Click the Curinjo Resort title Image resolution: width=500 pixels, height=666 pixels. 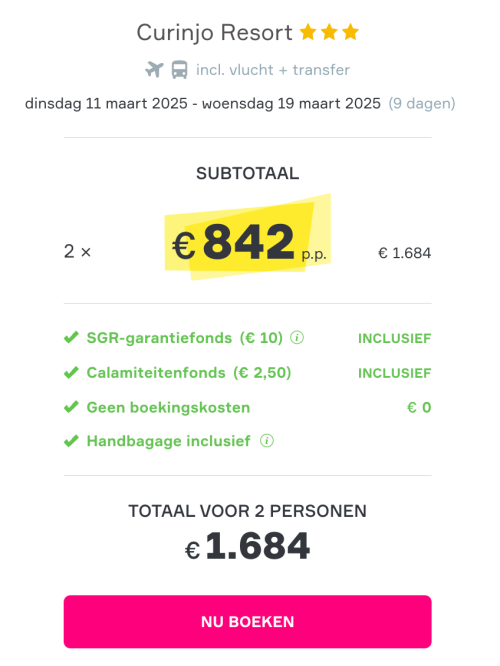[x=215, y=33]
